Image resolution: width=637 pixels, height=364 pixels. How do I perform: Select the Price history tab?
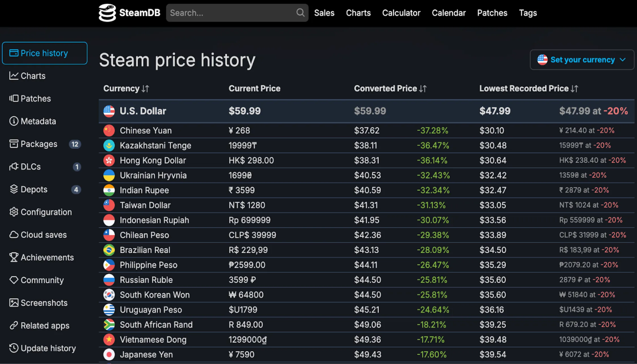point(44,53)
